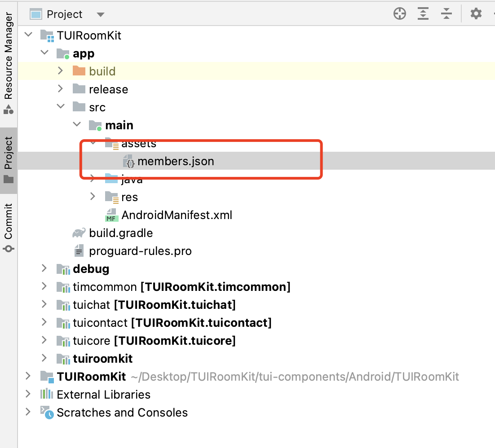Open the Project panel settings gear
This screenshot has height=448, width=495.
[x=476, y=14]
